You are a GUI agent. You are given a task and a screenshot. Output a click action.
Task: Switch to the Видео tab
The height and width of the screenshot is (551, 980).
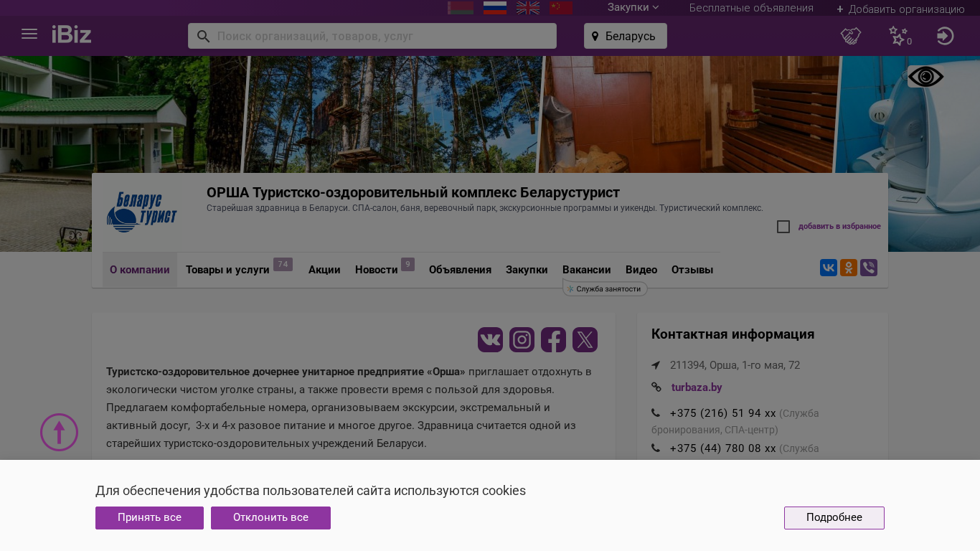point(641,270)
